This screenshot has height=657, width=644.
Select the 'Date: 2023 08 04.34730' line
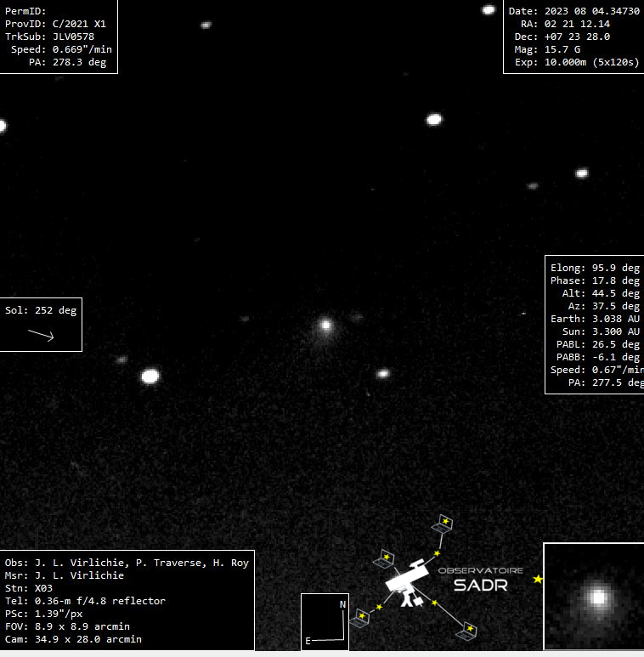pyautogui.click(x=574, y=11)
